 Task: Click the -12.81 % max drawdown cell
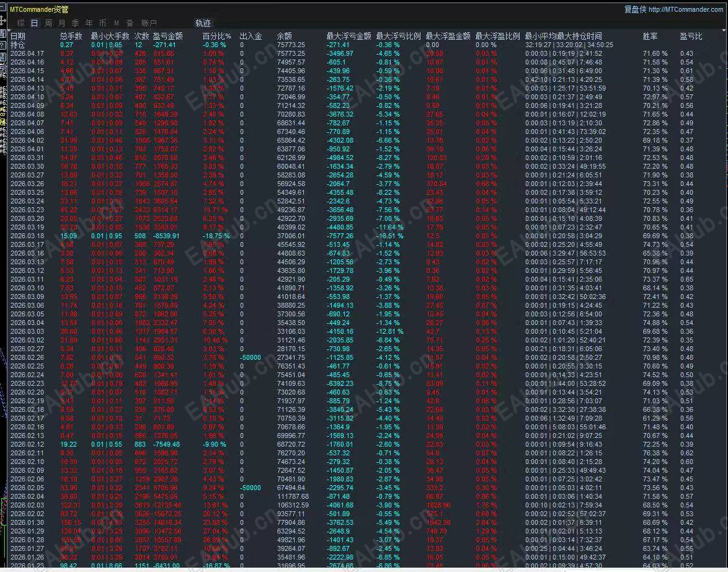389,331
